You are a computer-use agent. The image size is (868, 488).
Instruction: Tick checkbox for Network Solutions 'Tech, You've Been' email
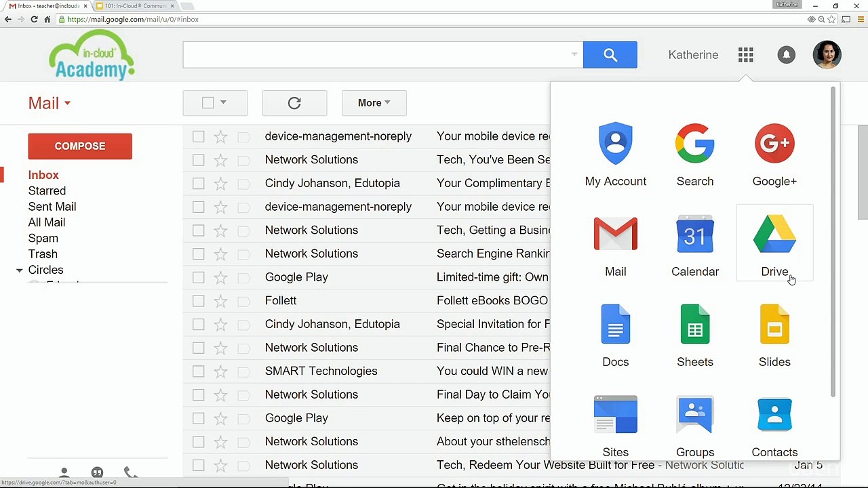click(x=198, y=160)
